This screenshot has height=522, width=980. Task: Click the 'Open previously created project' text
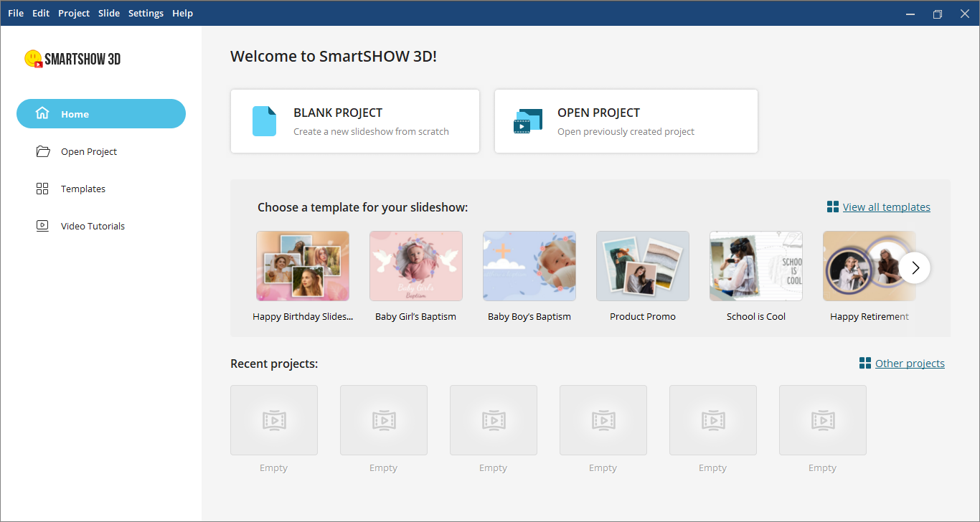626,131
